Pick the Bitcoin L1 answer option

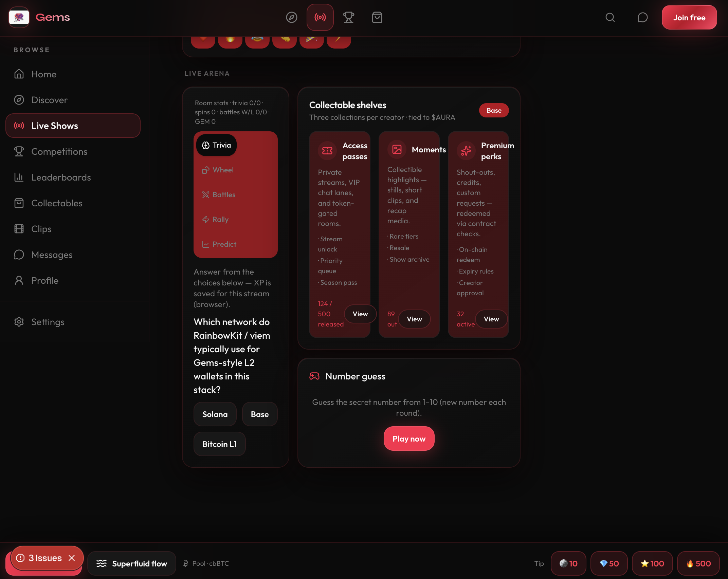[x=219, y=444]
